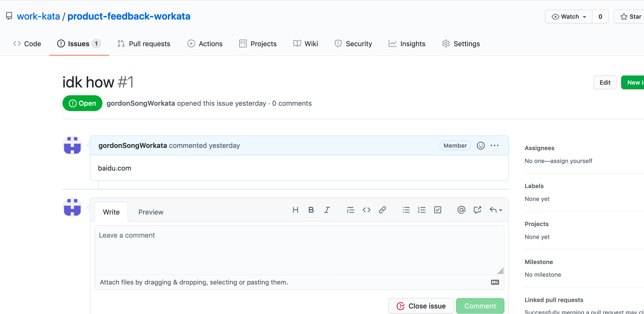This screenshot has height=314, width=644.
Task: Toggle bold text formatting icon
Action: (x=311, y=210)
